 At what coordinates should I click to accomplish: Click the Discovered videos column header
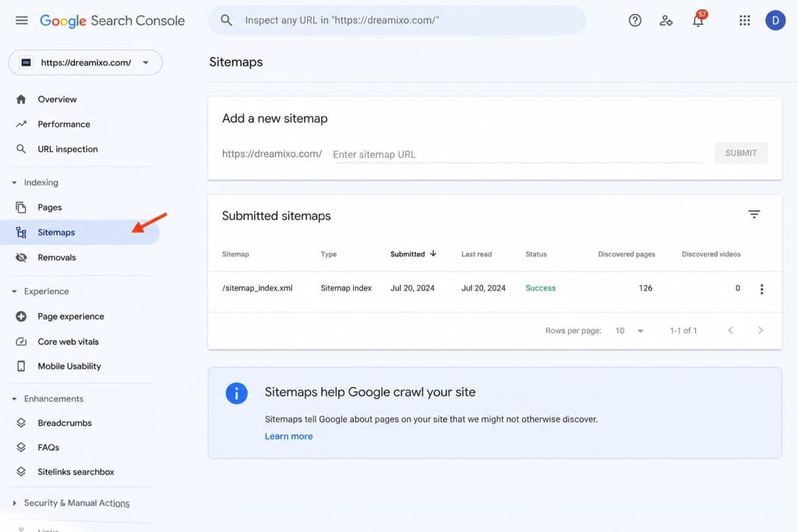click(x=711, y=254)
